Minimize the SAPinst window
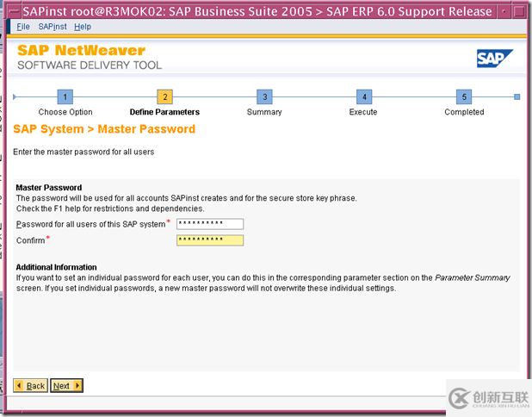 (x=504, y=11)
